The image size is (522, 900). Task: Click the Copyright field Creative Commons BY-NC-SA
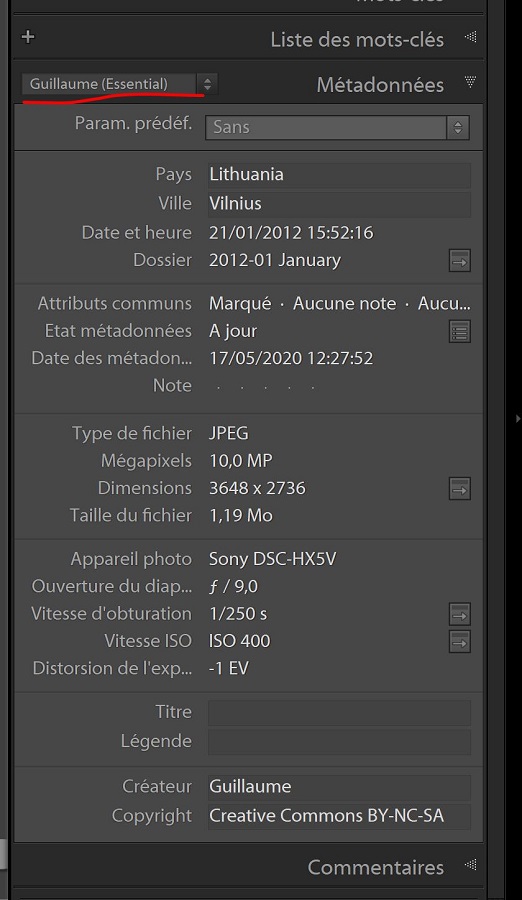(339, 816)
